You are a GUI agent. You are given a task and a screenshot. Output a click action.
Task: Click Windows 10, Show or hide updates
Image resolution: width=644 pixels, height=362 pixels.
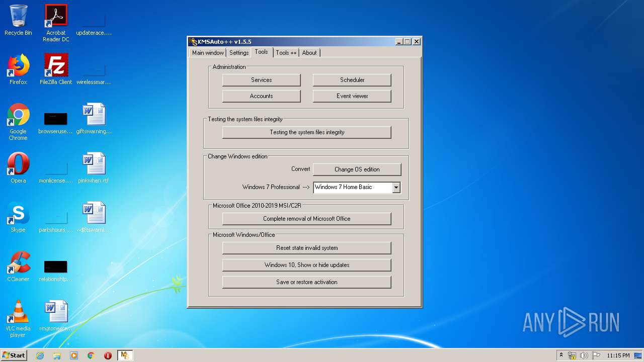307,265
